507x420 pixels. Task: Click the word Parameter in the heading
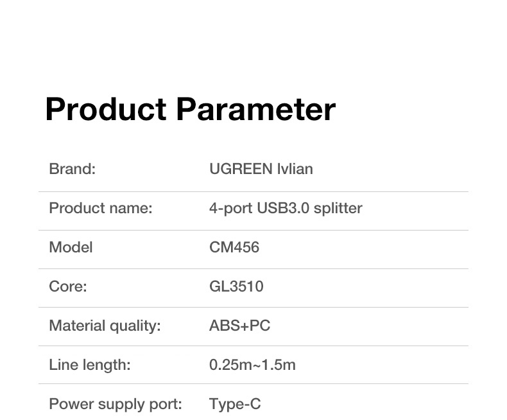(255, 109)
